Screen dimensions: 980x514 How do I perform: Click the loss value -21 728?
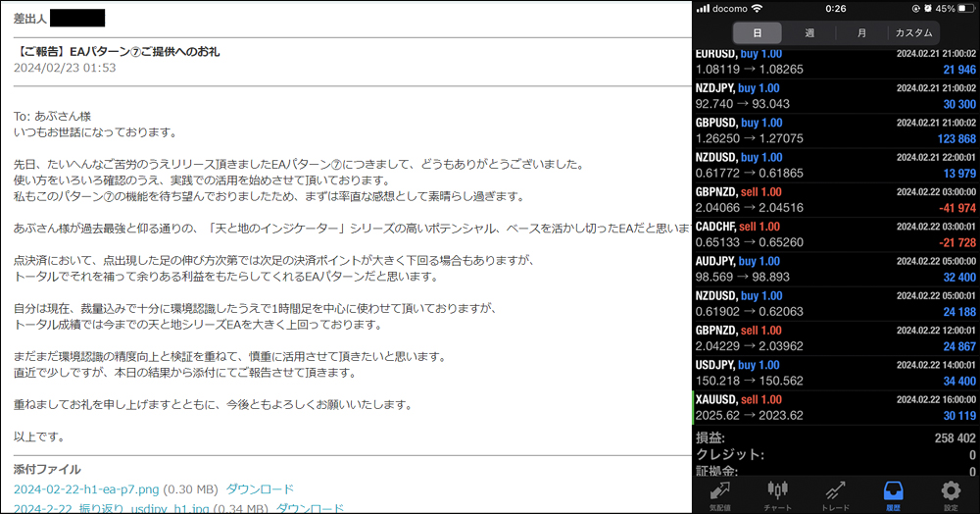[x=956, y=242]
